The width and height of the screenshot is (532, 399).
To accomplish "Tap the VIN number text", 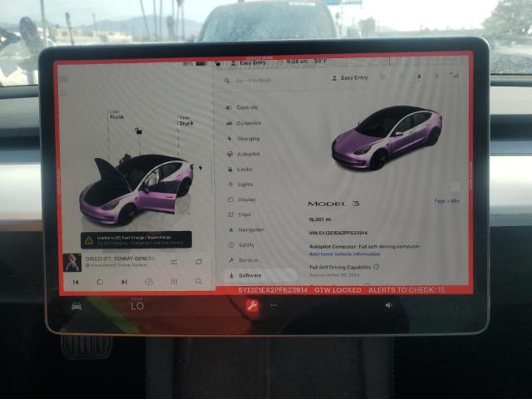I will tap(338, 233).
